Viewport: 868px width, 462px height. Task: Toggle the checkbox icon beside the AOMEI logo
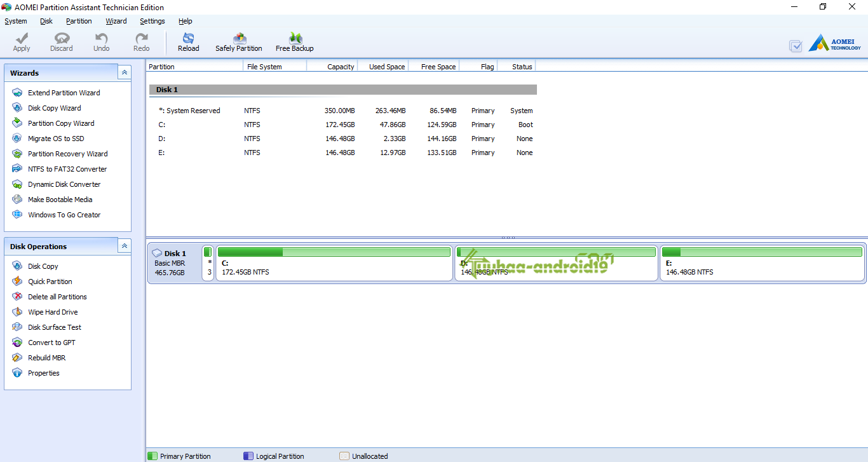coord(796,46)
